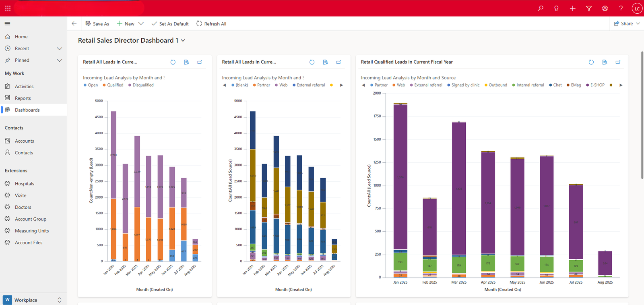Viewport: 644px width, 305px height.
Task: Toggle External referral legend in second chart
Action: (x=310, y=85)
